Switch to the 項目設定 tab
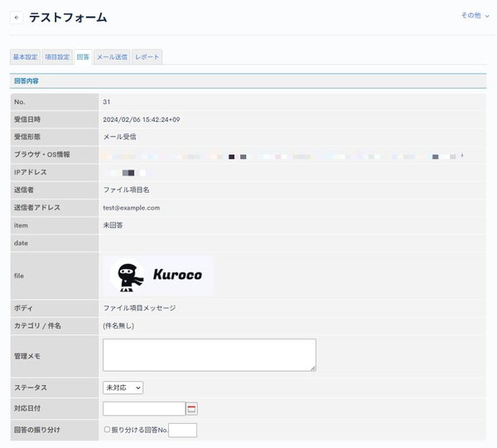Screen dimensions: 497x448 click(x=57, y=57)
